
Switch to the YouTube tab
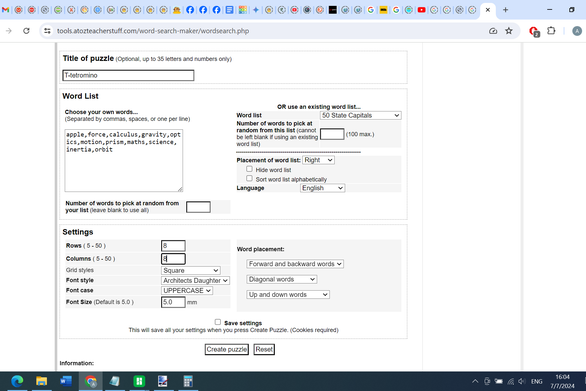(422, 10)
